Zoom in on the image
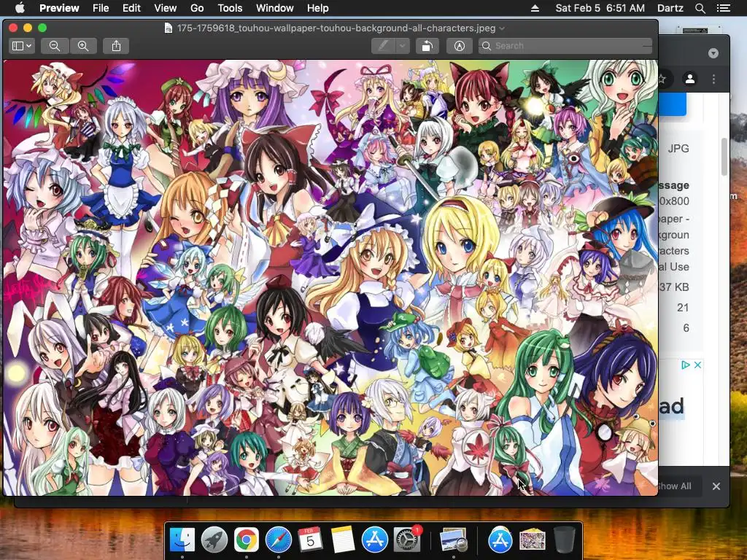This screenshot has width=747, height=560. click(83, 46)
